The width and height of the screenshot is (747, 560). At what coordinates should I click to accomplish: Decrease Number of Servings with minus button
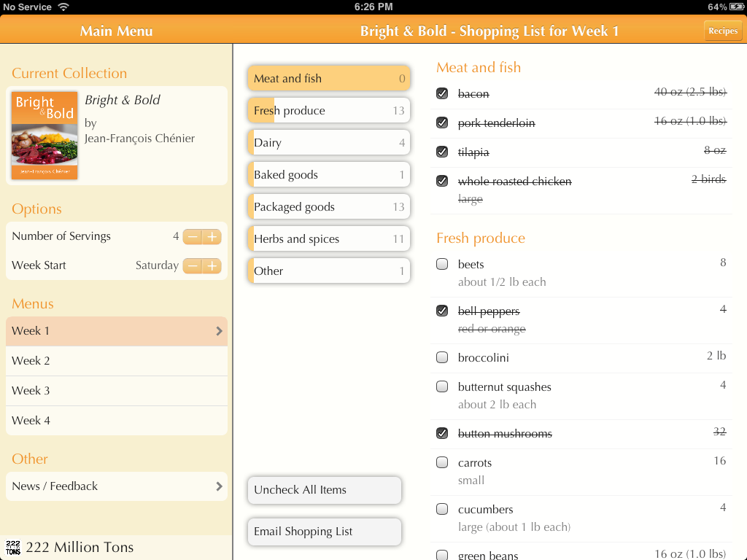point(193,237)
